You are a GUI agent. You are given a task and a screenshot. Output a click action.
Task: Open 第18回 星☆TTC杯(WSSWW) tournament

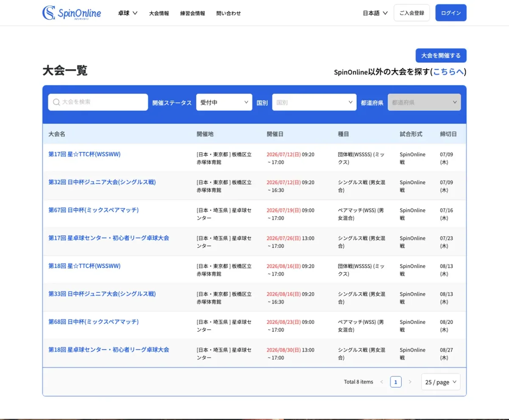84,266
